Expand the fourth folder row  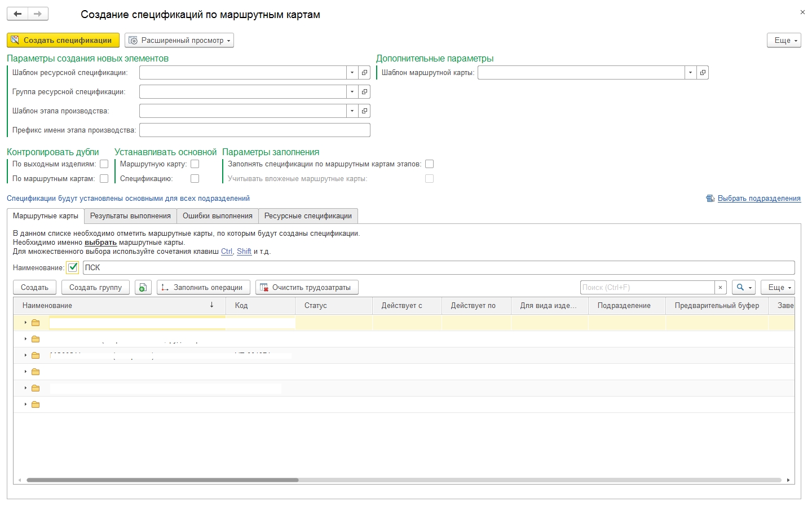click(x=25, y=372)
